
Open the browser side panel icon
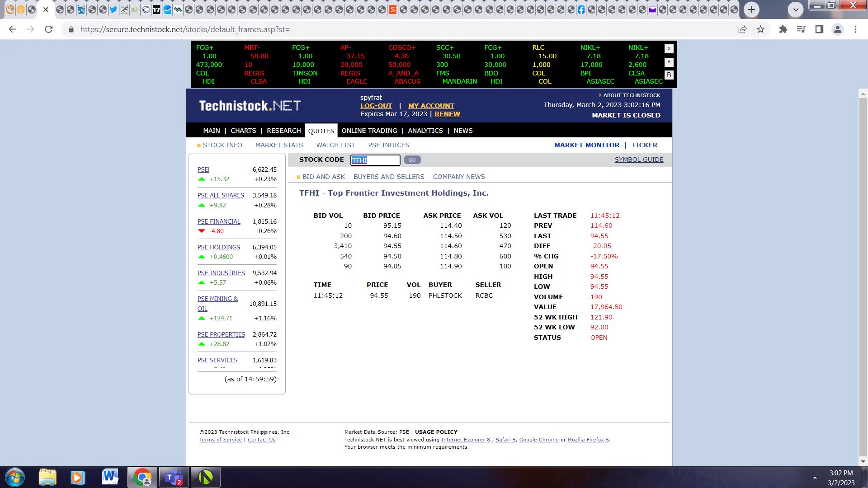[x=819, y=29]
